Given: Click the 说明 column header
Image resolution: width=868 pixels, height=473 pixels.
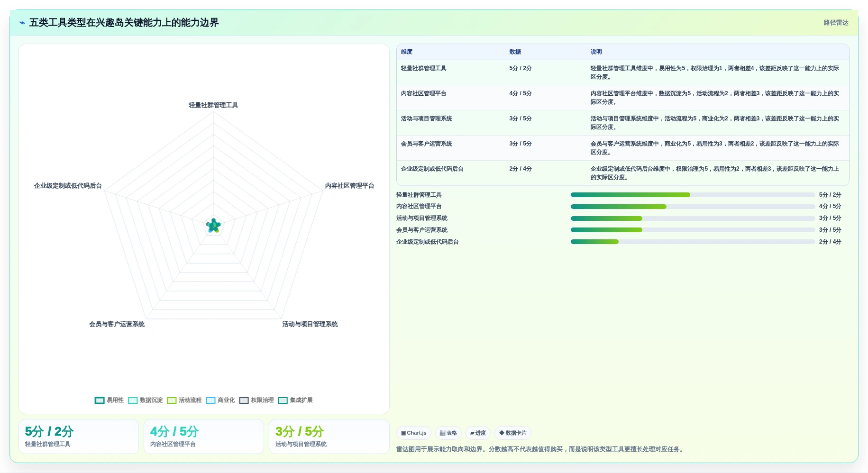Looking at the screenshot, I should 596,52.
